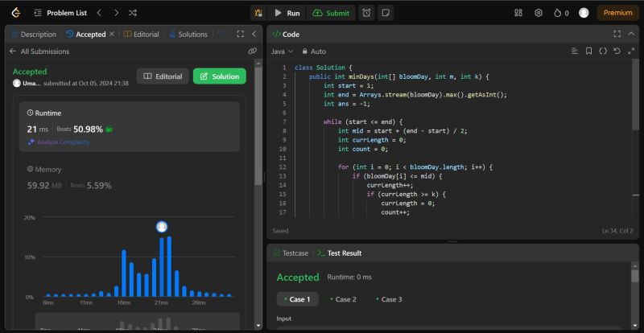Click the bookmark icon in editor toolbar
This screenshot has width=644, height=333.
(589, 51)
